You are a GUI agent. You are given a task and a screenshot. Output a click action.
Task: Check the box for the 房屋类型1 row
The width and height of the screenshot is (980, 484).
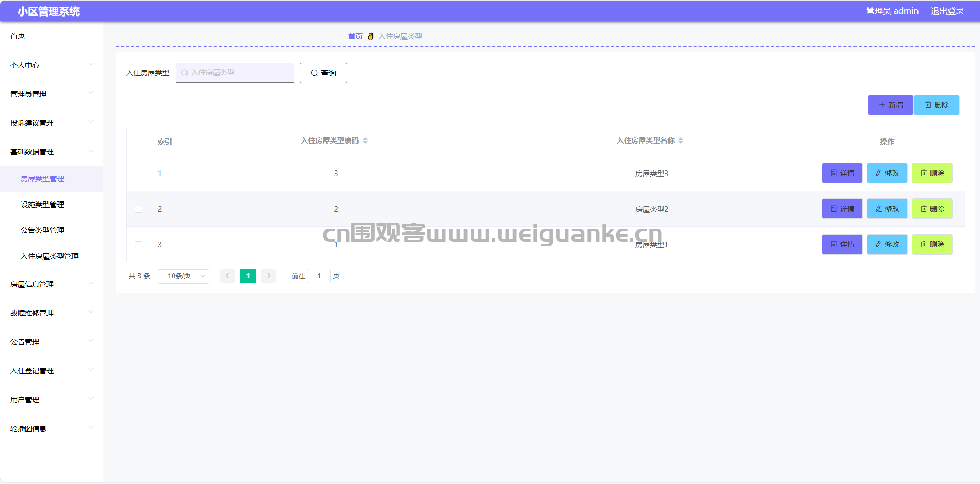click(138, 245)
